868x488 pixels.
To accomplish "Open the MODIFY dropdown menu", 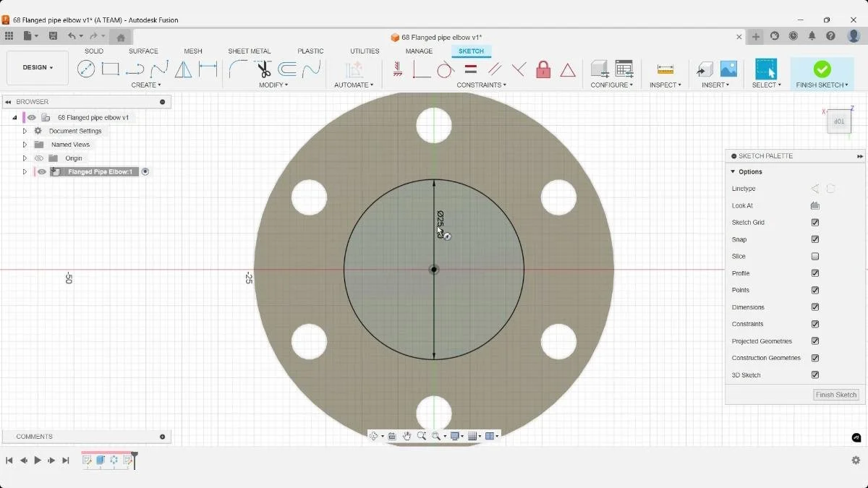I will tap(273, 85).
